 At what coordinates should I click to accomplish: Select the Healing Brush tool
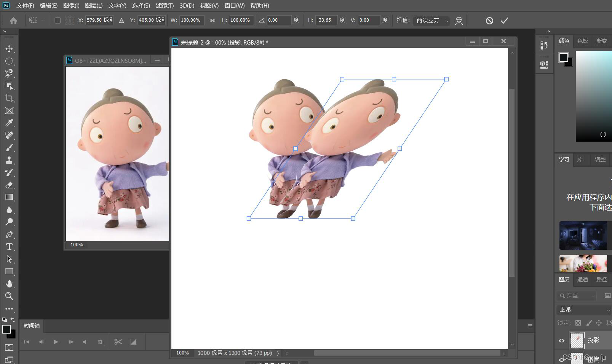click(9, 135)
